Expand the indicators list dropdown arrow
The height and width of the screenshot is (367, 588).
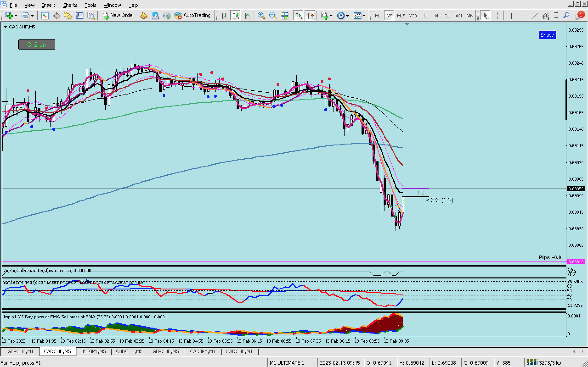pos(331,16)
